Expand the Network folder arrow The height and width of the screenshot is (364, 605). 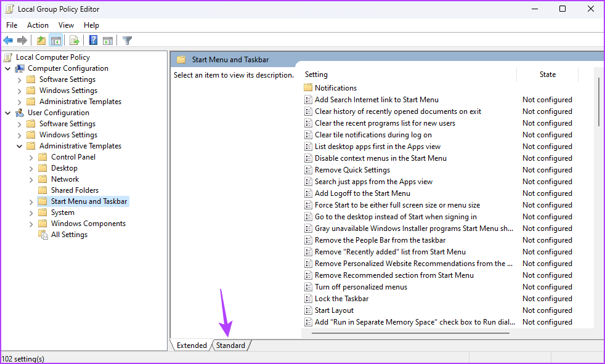31,180
